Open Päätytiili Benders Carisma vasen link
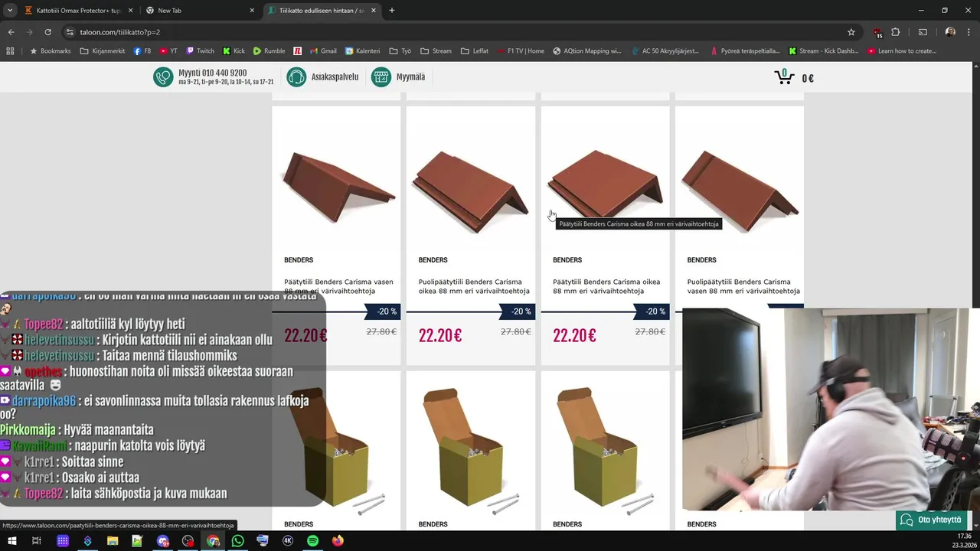The image size is (980, 551). [338, 286]
